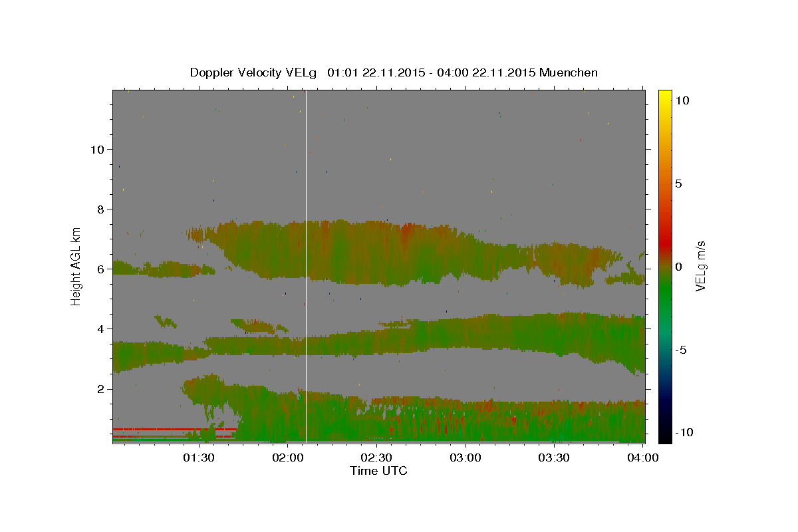
Task: Click the 'VELg m/s' colorbar label
Action: tap(700, 266)
